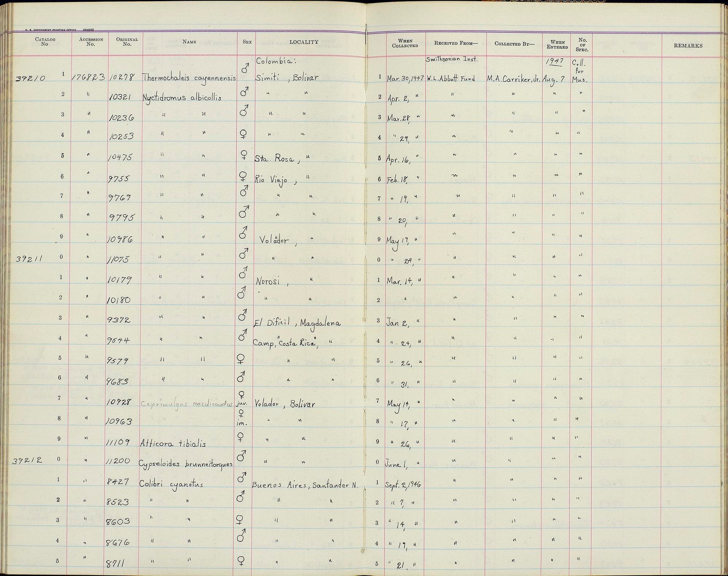Screen dimensions: 728x576
Task: Select locality "Volador, Bolivar"
Action: click(285, 404)
